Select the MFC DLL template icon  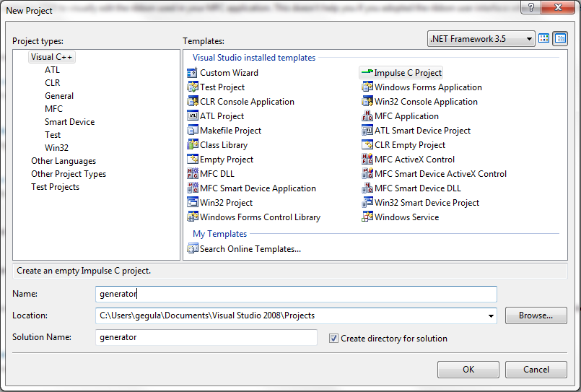click(x=192, y=174)
